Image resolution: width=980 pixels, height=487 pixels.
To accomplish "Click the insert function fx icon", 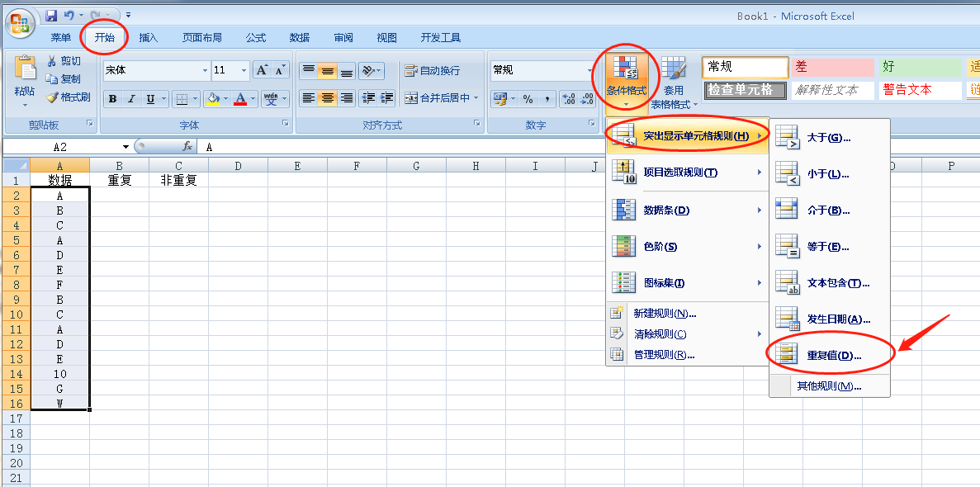I will (x=187, y=146).
